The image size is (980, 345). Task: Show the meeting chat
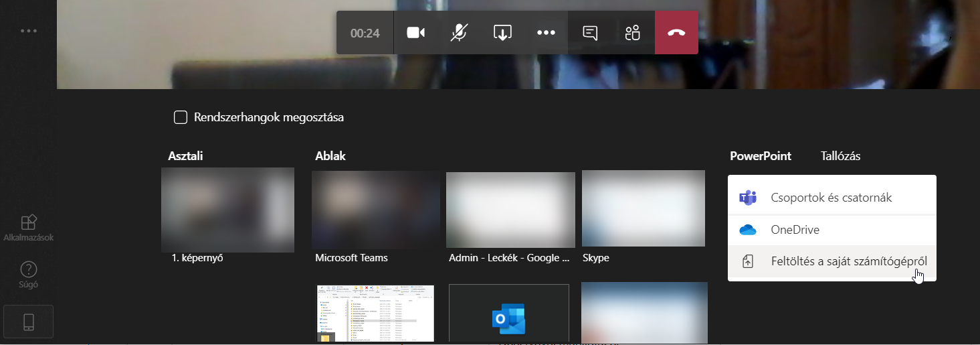(x=590, y=33)
